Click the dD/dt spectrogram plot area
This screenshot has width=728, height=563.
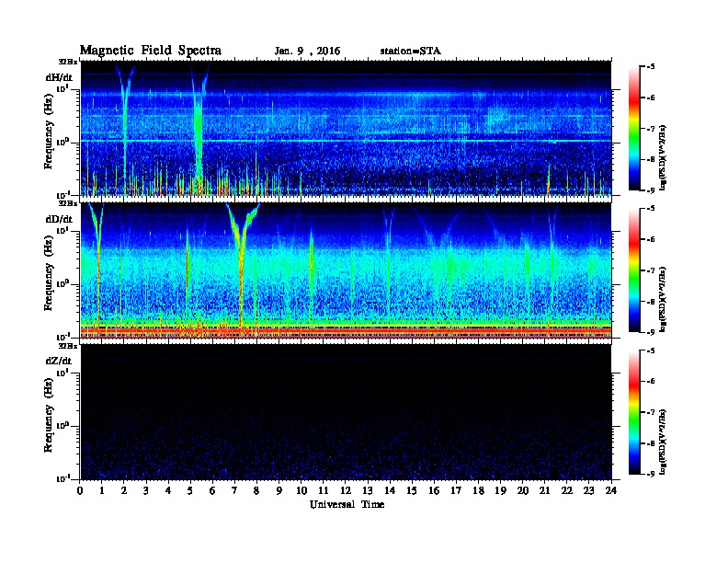click(346, 270)
